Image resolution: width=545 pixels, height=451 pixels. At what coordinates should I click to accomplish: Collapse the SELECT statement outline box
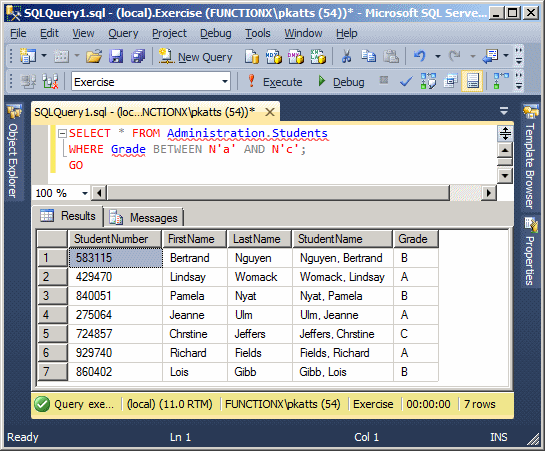point(62,133)
